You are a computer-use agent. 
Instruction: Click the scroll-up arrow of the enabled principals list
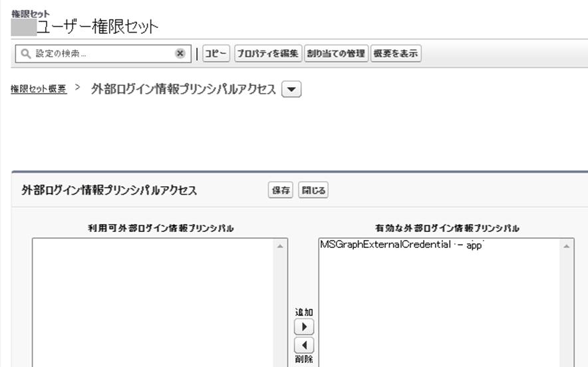566,246
